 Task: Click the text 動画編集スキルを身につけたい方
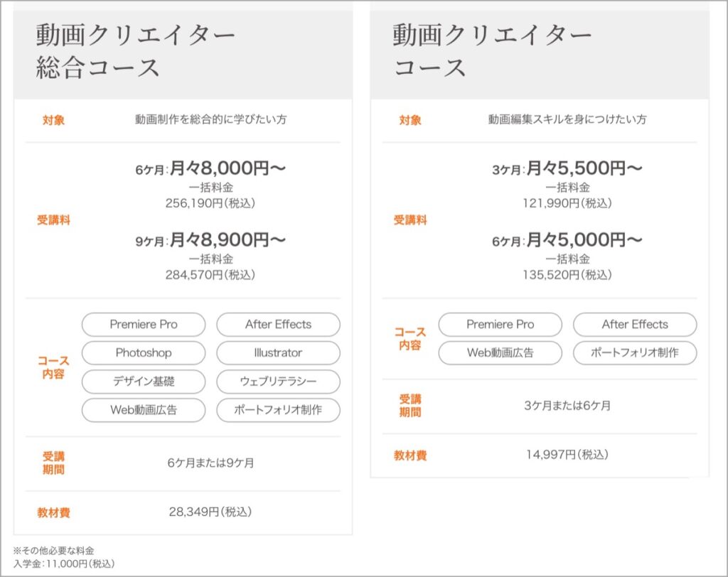click(x=567, y=120)
